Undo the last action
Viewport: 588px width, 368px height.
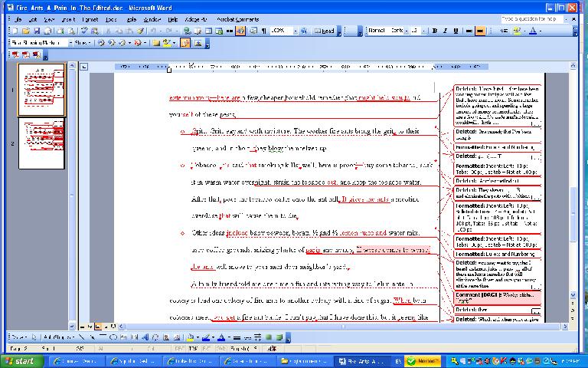click(x=153, y=31)
